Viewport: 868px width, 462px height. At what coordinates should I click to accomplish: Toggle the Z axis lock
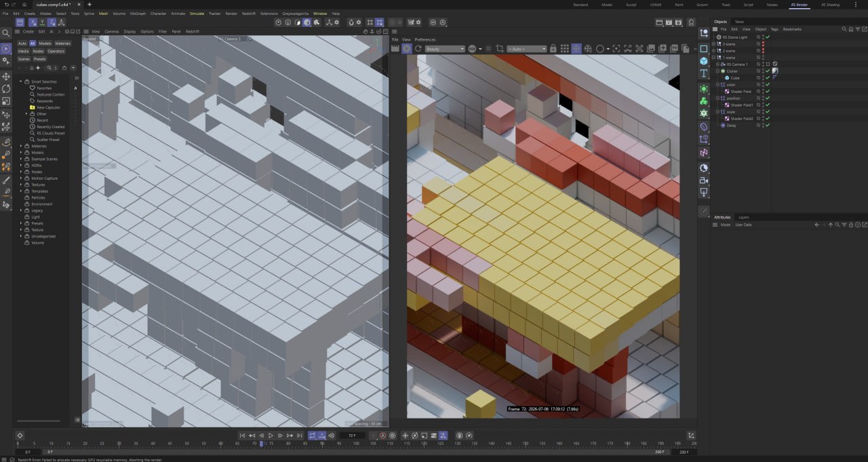52,22
